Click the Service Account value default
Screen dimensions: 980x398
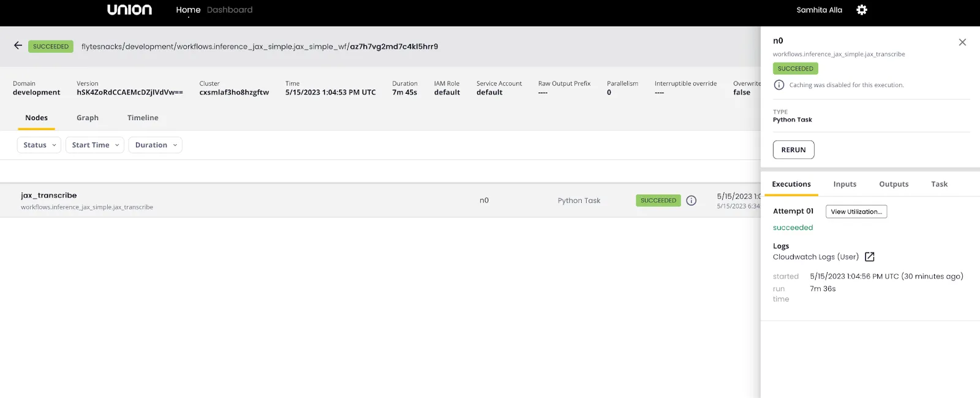489,93
